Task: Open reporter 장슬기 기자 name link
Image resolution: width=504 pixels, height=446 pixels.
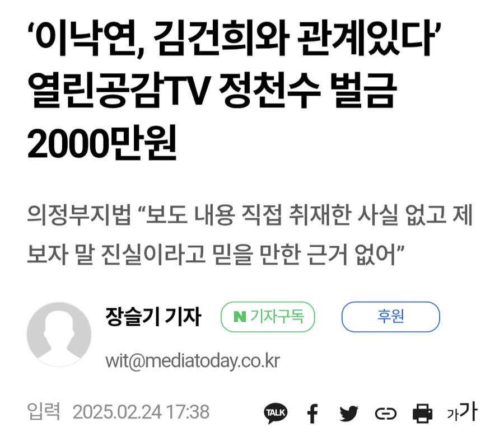Action: point(153,317)
